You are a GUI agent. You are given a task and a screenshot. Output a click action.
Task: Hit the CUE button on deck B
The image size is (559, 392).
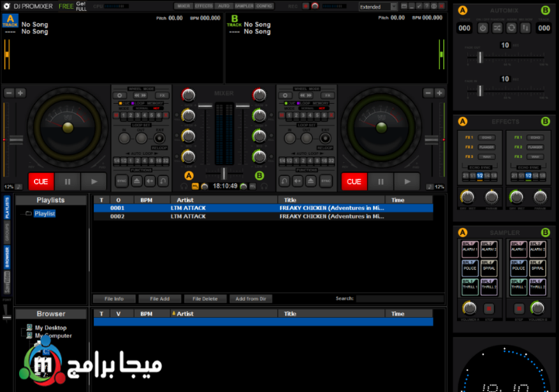[x=354, y=182]
